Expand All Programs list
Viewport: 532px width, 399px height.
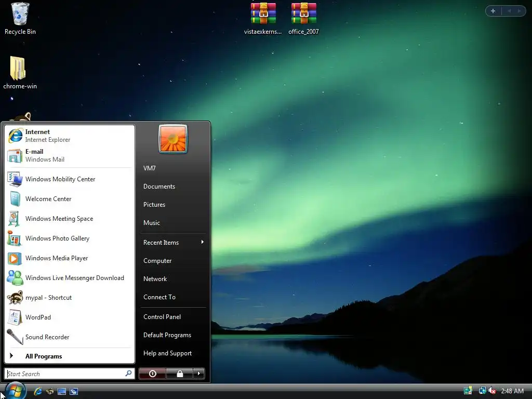70,356
